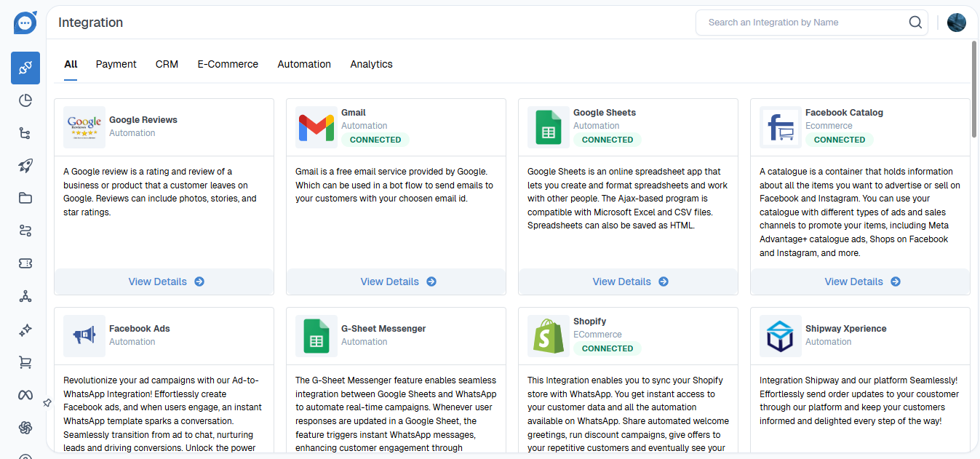Open the OpenAI logo sidebar icon
Image resolution: width=980 pixels, height=459 pixels.
25,428
